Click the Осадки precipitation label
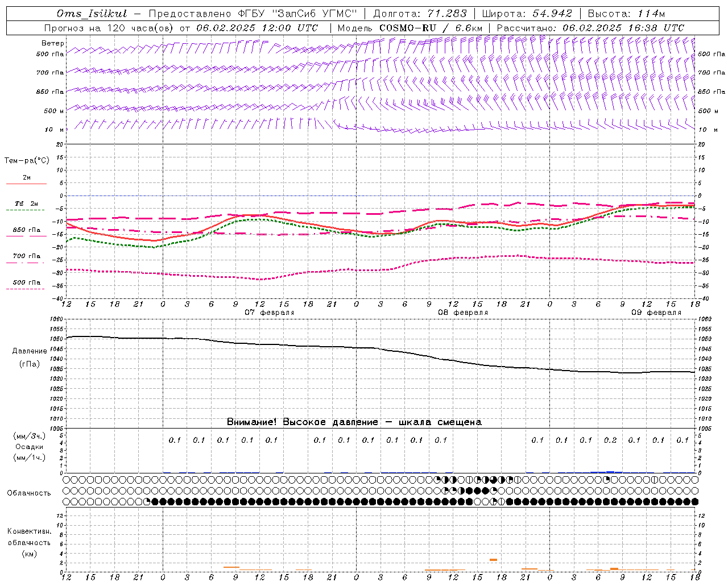Screen dimensions: 728x582 coord(30,447)
